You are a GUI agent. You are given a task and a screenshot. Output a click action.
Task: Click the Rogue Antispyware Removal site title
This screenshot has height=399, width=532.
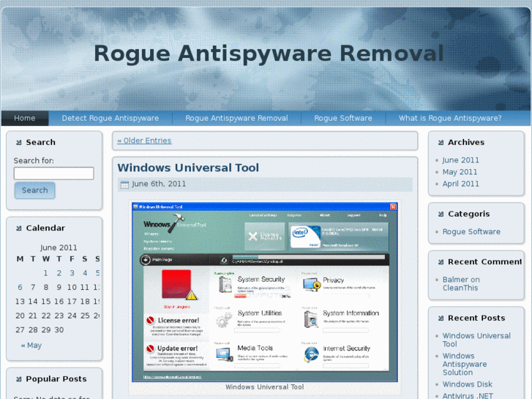(x=269, y=53)
